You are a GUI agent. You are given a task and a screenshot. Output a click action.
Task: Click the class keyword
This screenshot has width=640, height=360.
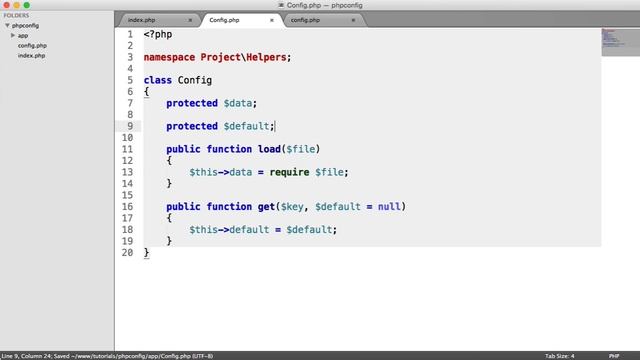pyautogui.click(x=158, y=80)
